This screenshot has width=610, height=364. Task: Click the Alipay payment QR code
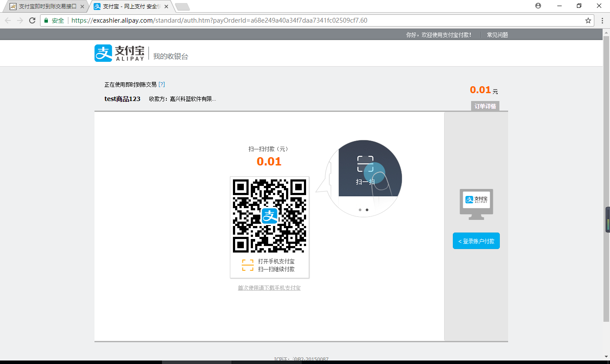[270, 216]
